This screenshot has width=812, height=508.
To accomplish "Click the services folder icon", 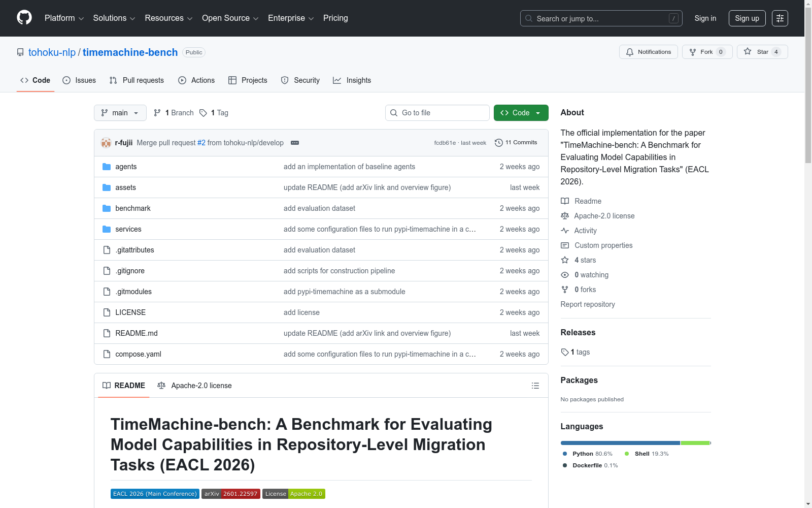I will [107, 229].
